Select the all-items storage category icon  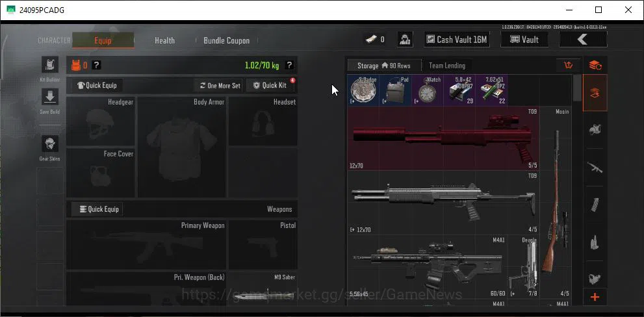point(595,93)
